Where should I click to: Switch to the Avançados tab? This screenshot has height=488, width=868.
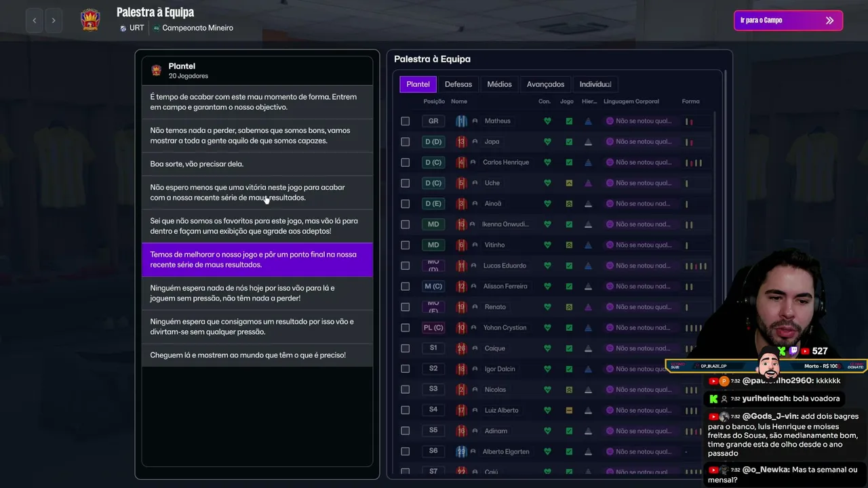point(545,84)
